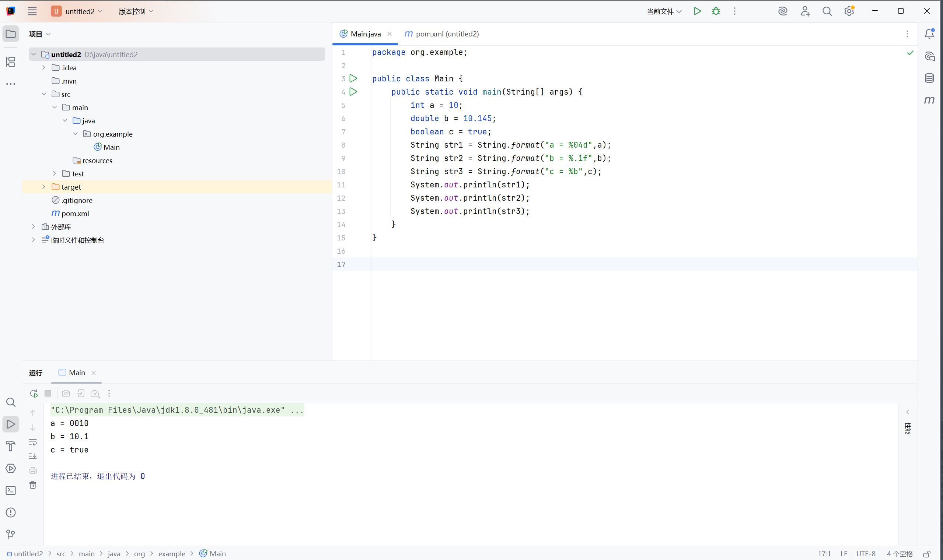Rerun Main from run panel toolbar

pos(34,393)
